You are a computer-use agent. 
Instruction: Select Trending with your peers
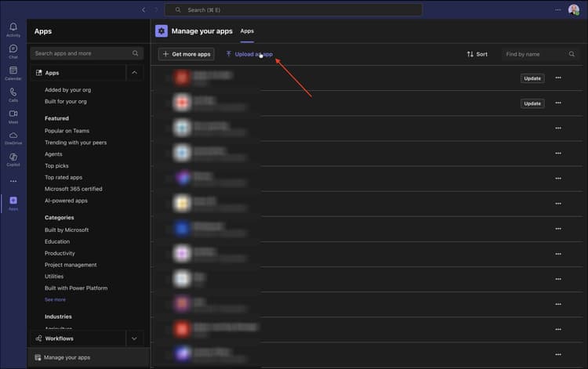(x=75, y=143)
